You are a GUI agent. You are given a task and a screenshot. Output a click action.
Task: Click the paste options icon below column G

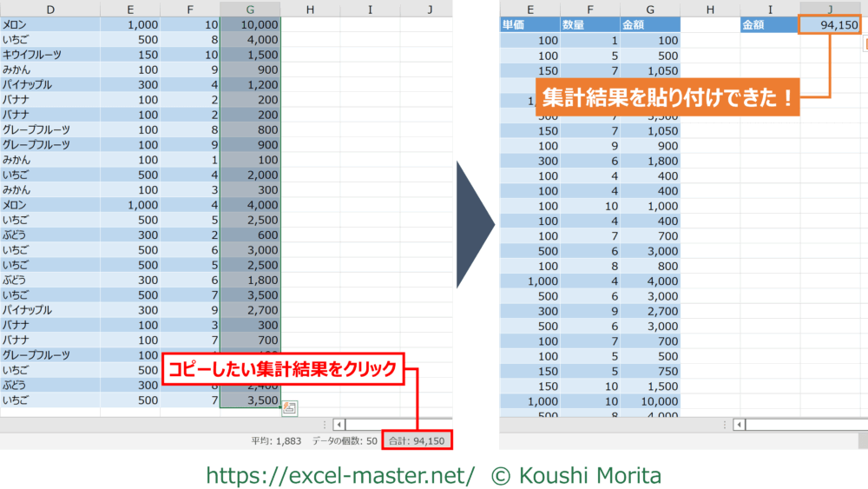pyautogui.click(x=290, y=406)
